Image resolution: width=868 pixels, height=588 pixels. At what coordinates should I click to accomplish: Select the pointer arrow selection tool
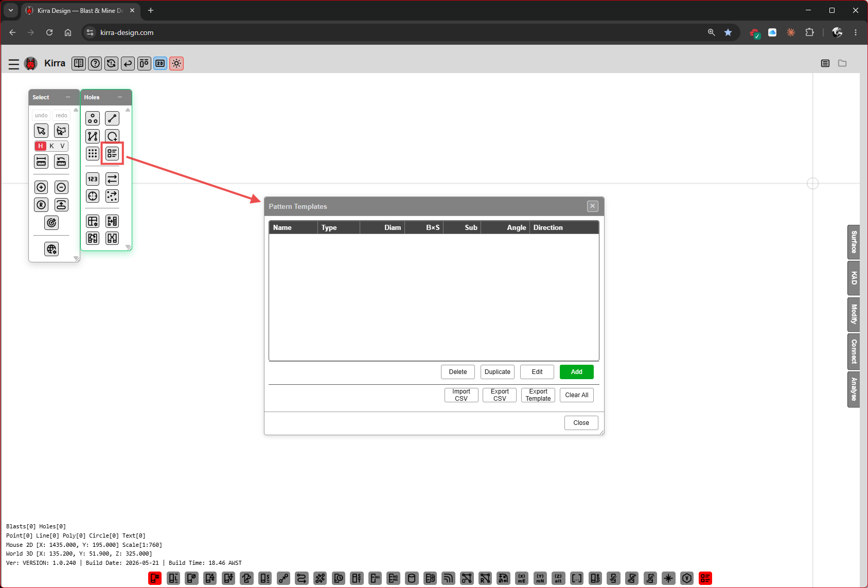coord(41,131)
